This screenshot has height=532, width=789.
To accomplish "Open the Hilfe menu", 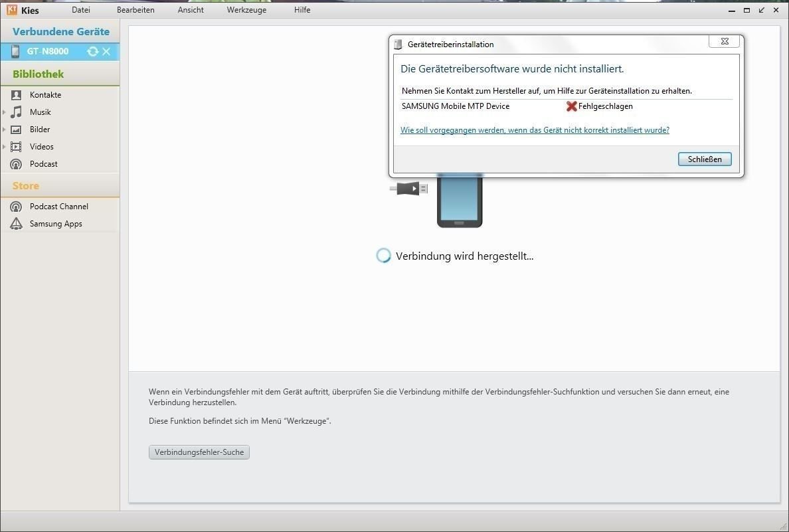I will 302,10.
